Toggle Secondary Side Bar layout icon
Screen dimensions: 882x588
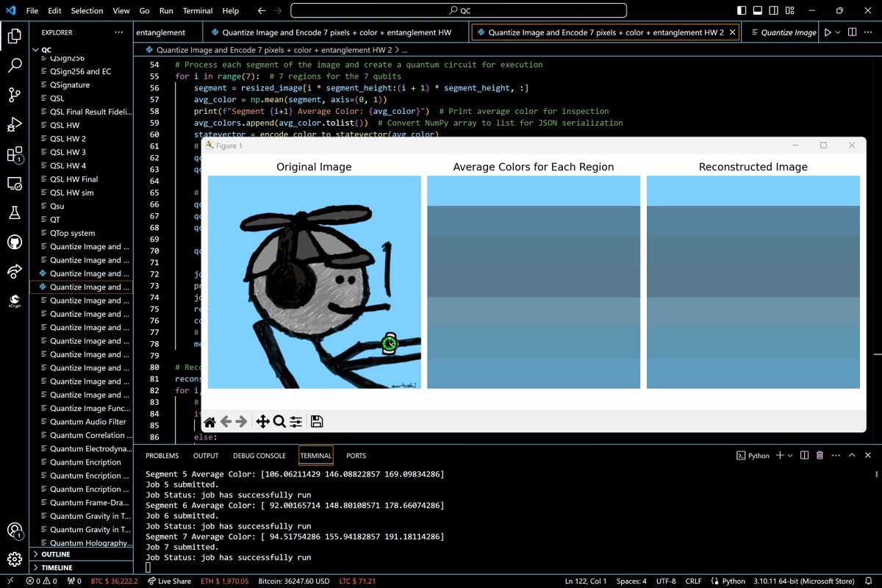point(775,11)
